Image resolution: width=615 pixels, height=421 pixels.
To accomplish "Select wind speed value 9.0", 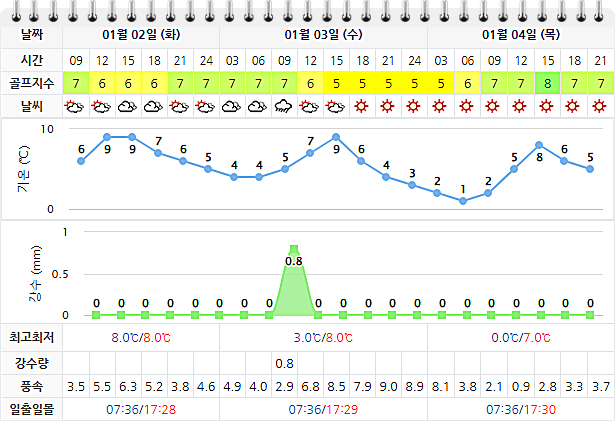I will pyautogui.click(x=388, y=387).
